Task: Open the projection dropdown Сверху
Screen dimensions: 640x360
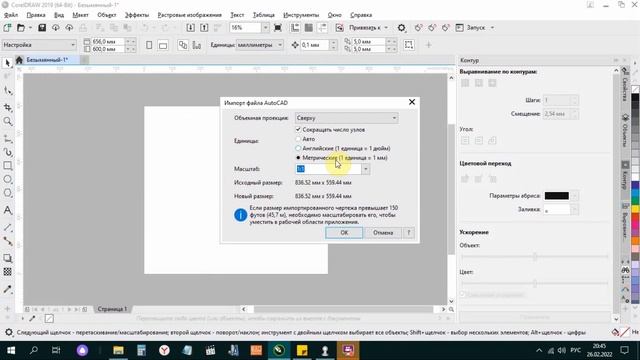Action: tap(347, 118)
